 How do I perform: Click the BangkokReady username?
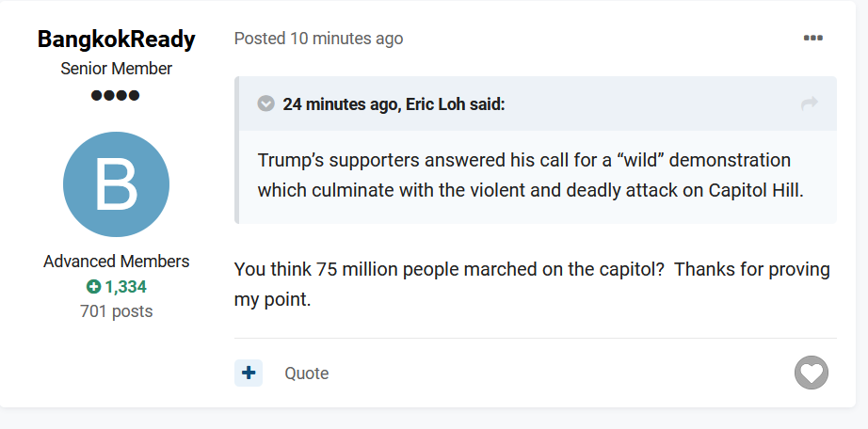tap(117, 40)
